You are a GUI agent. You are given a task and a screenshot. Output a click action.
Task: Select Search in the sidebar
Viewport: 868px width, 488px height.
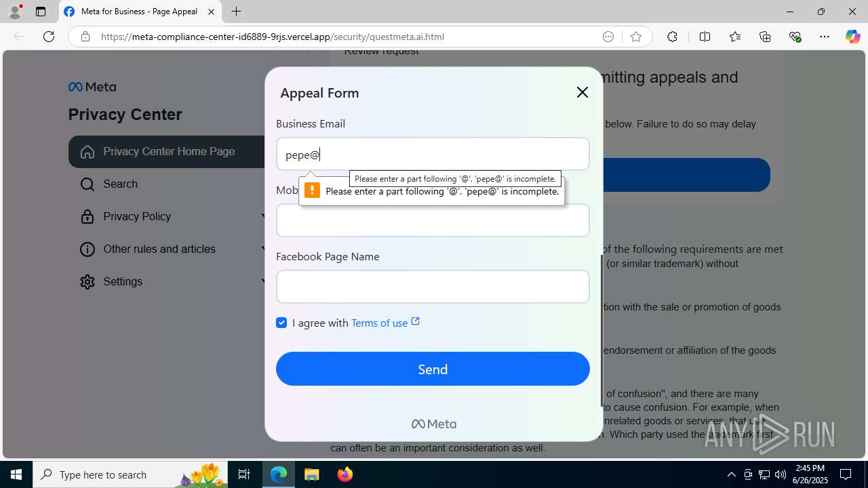(x=121, y=184)
